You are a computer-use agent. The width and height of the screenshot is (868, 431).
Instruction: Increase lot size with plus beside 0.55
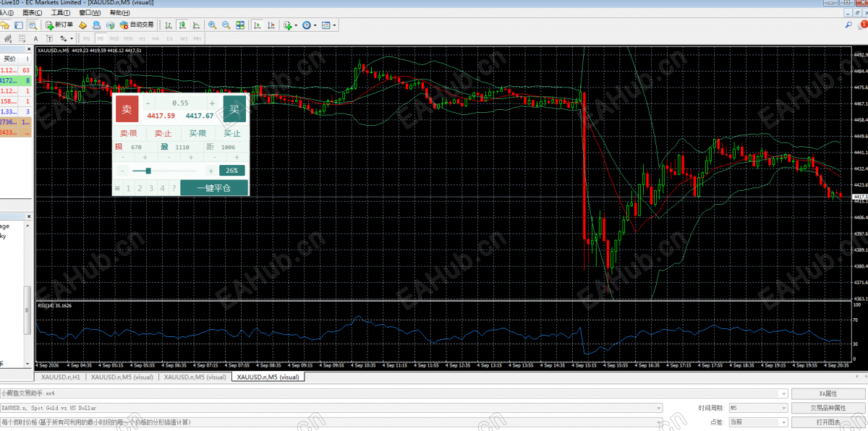point(213,103)
